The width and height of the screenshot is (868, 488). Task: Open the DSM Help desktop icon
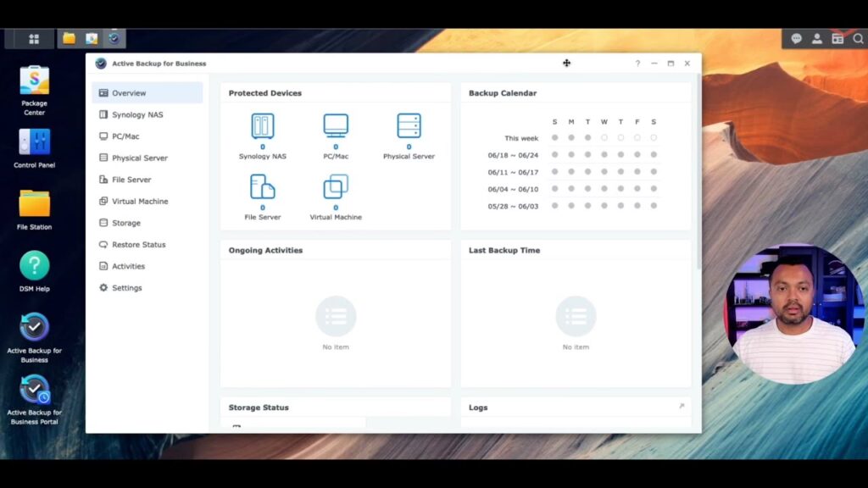[35, 266]
